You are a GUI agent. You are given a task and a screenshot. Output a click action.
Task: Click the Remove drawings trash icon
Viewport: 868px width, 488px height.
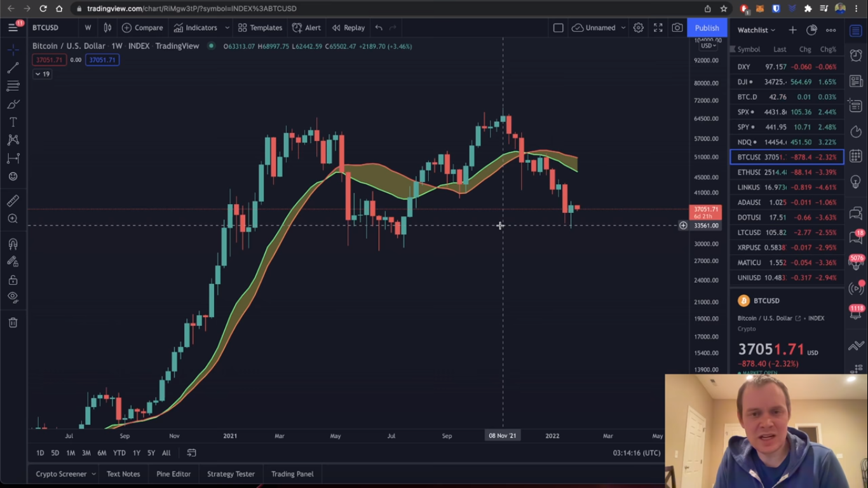tap(13, 322)
